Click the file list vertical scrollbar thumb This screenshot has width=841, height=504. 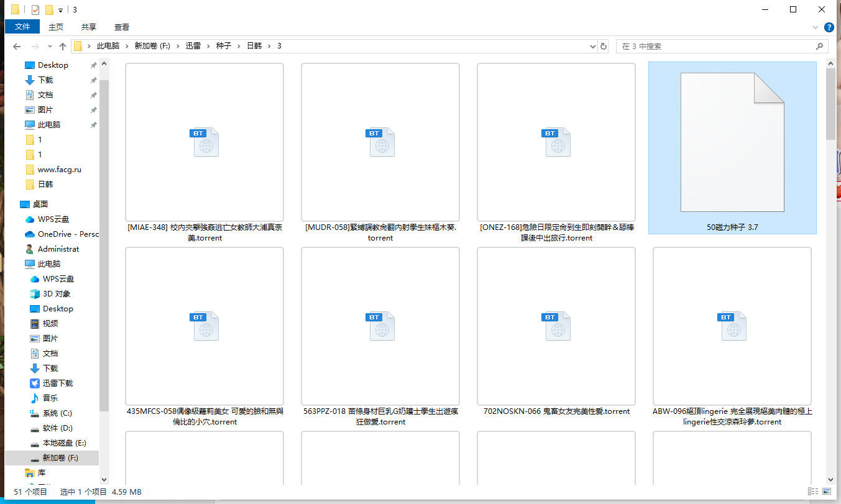pos(830,104)
